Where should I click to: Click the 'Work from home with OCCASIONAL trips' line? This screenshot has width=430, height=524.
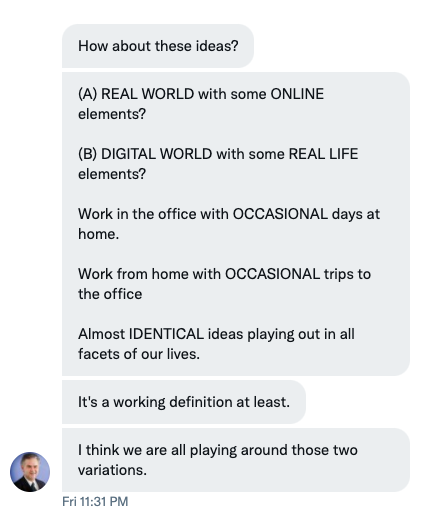pos(225,284)
